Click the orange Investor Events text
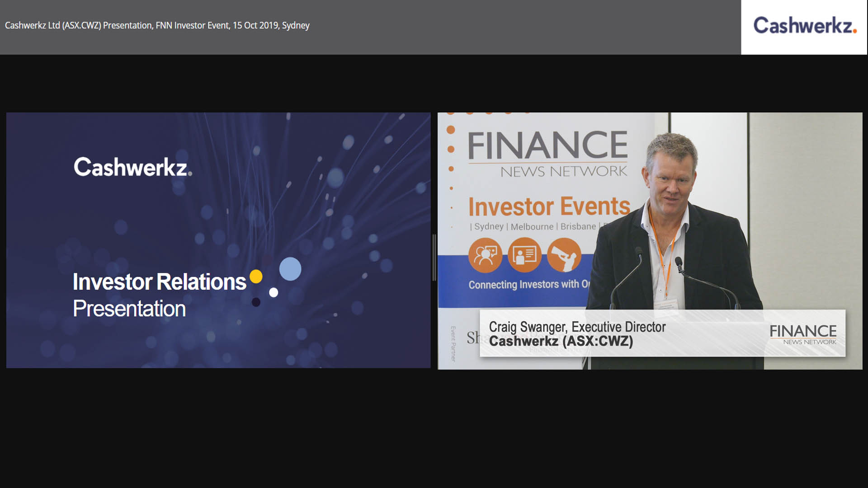 click(549, 206)
